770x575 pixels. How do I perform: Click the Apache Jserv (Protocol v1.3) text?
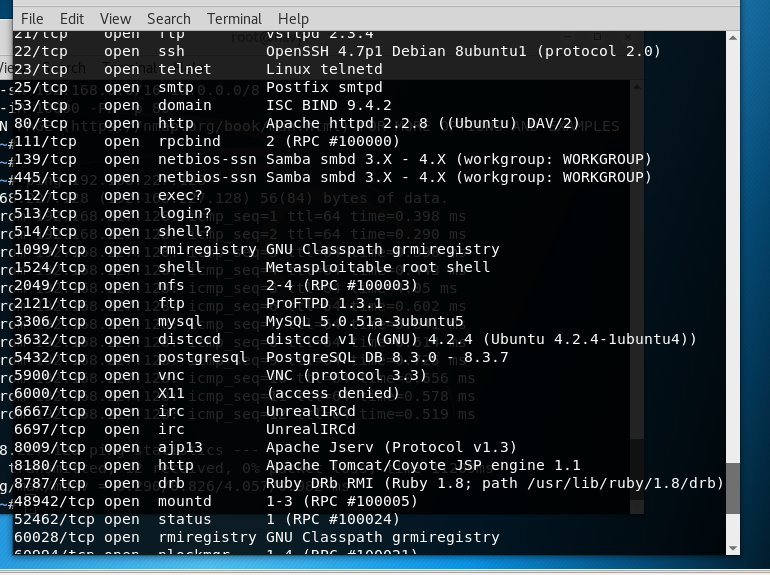click(391, 447)
